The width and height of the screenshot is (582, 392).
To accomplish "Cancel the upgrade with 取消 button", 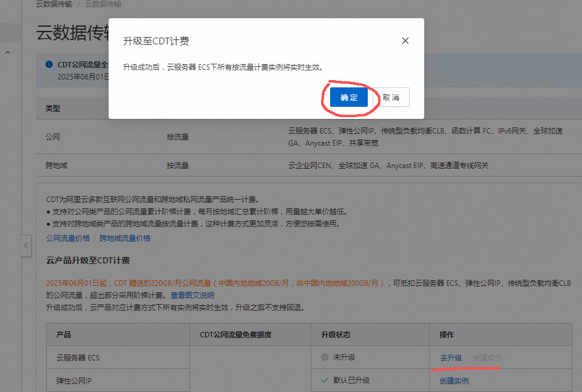I will [x=391, y=98].
